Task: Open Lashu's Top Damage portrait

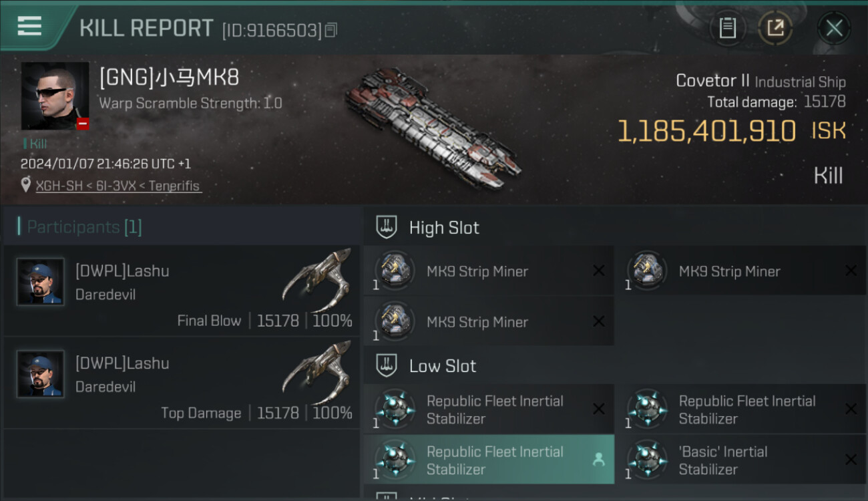Action: click(x=41, y=374)
